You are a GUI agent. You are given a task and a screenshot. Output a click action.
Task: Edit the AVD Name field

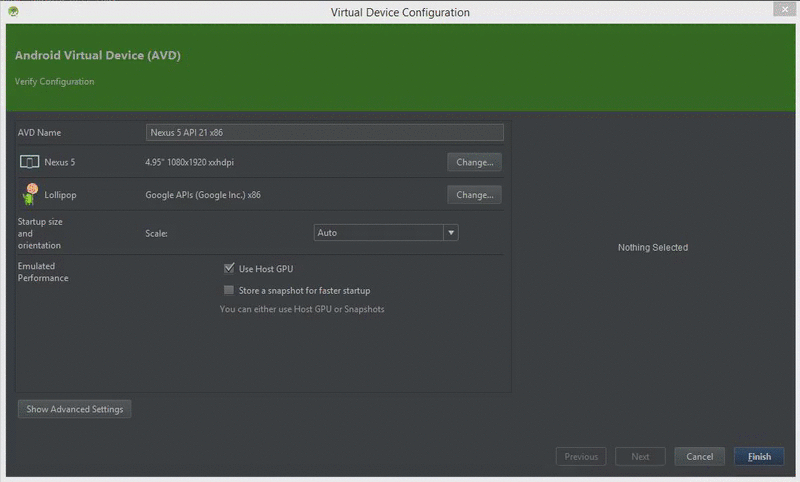pyautogui.click(x=324, y=133)
